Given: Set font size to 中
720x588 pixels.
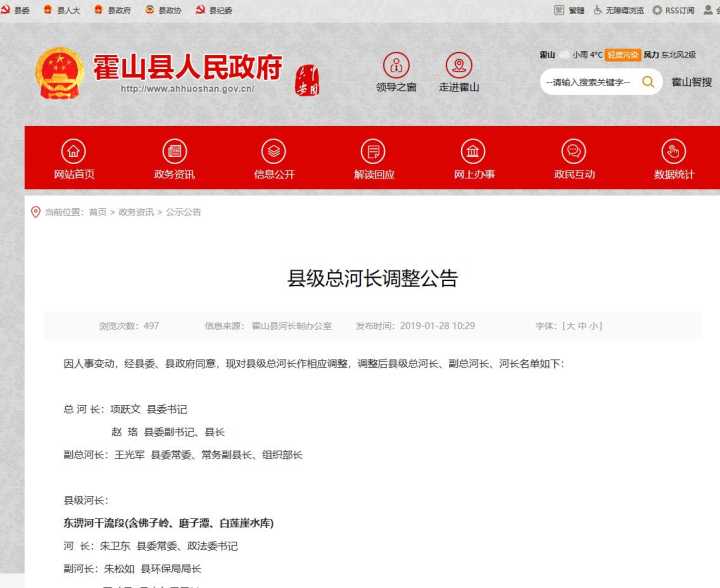Looking at the screenshot, I should pyautogui.click(x=582, y=326).
